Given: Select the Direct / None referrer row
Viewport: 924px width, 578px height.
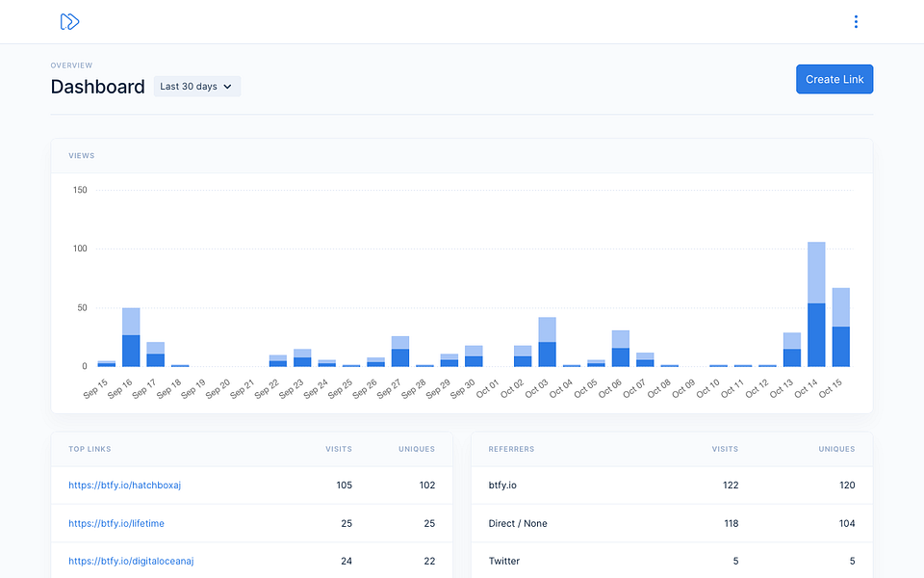Looking at the screenshot, I should point(672,523).
